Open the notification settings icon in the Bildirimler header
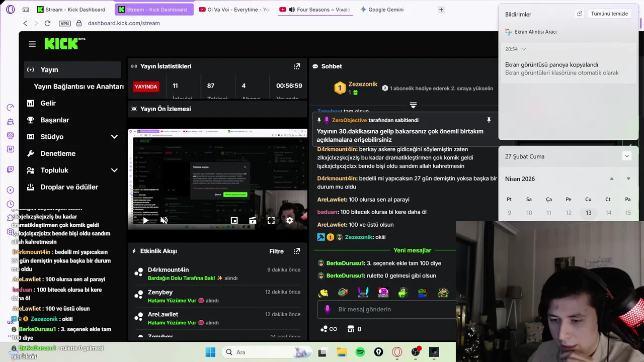Viewport: 644px width, 362px height. point(580,14)
